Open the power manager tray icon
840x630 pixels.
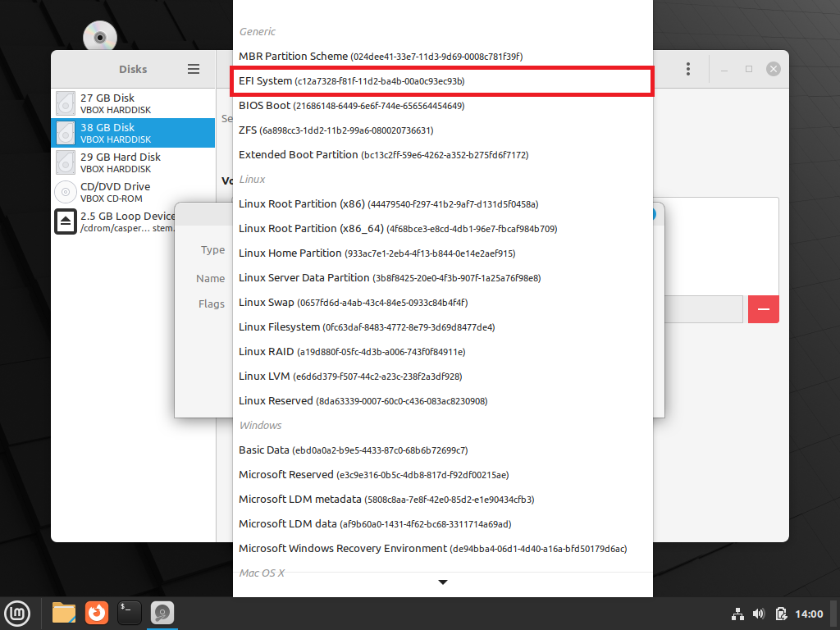[x=781, y=614]
